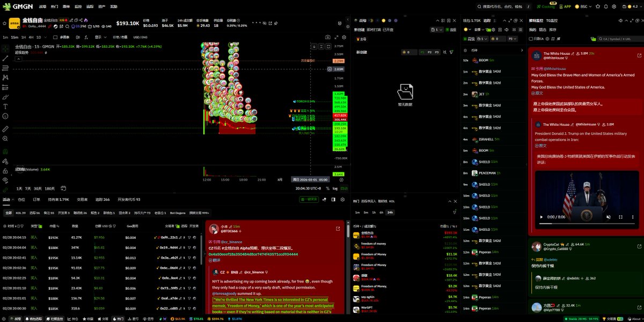Open activity table settings gear
The height and width of the screenshot is (322, 644).
coord(341,199)
